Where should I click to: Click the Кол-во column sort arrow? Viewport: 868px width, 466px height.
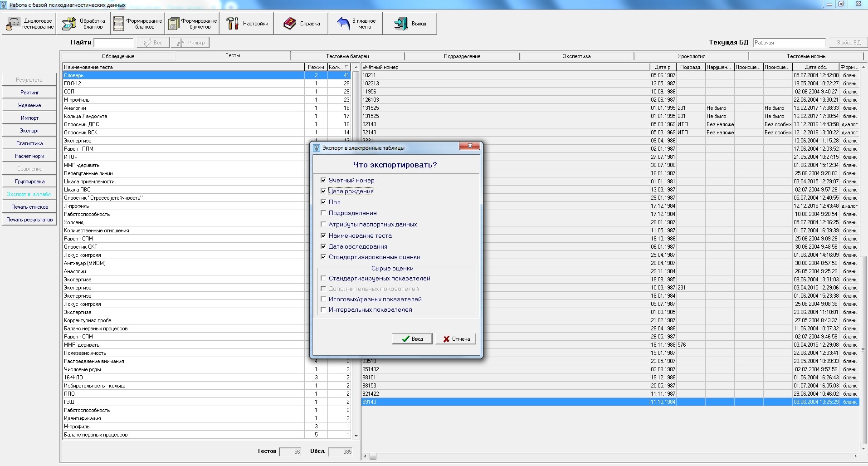[x=346, y=67]
